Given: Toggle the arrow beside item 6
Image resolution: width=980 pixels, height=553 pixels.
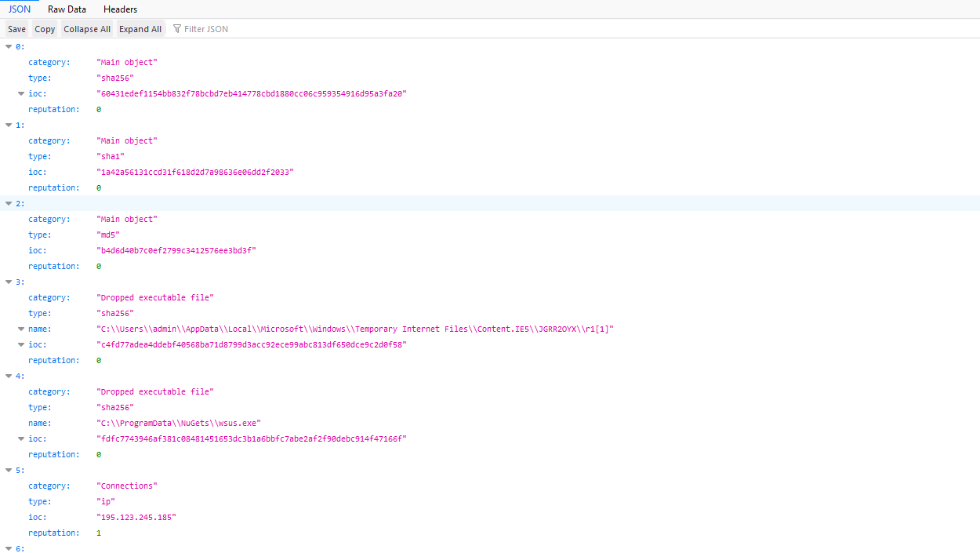Looking at the screenshot, I should pyautogui.click(x=9, y=548).
